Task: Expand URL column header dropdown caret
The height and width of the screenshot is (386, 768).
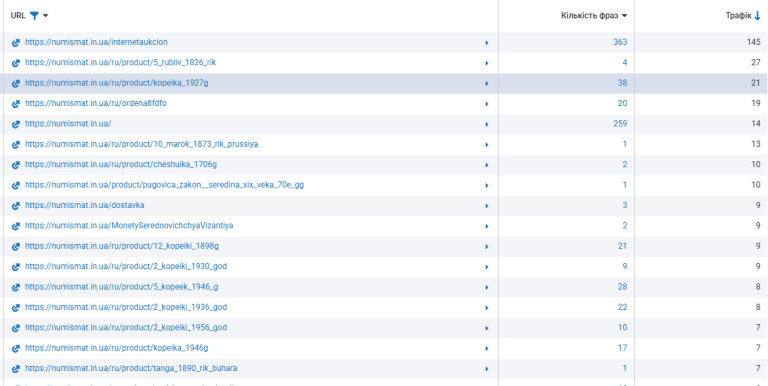Action: click(x=46, y=16)
